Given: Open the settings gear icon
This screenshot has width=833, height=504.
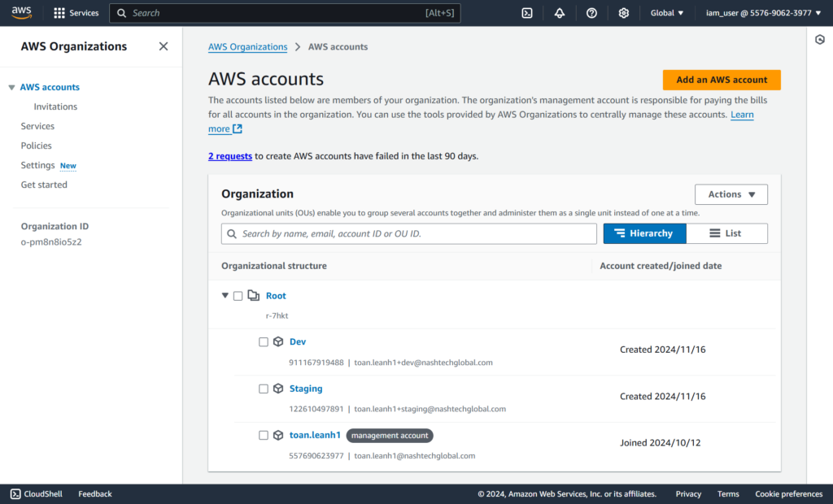Looking at the screenshot, I should pos(624,13).
